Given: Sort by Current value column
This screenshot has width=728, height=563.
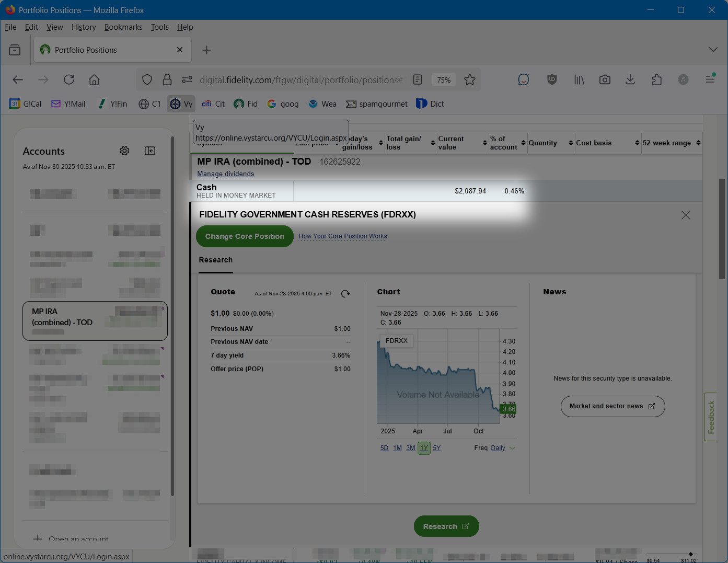Looking at the screenshot, I should (463, 143).
